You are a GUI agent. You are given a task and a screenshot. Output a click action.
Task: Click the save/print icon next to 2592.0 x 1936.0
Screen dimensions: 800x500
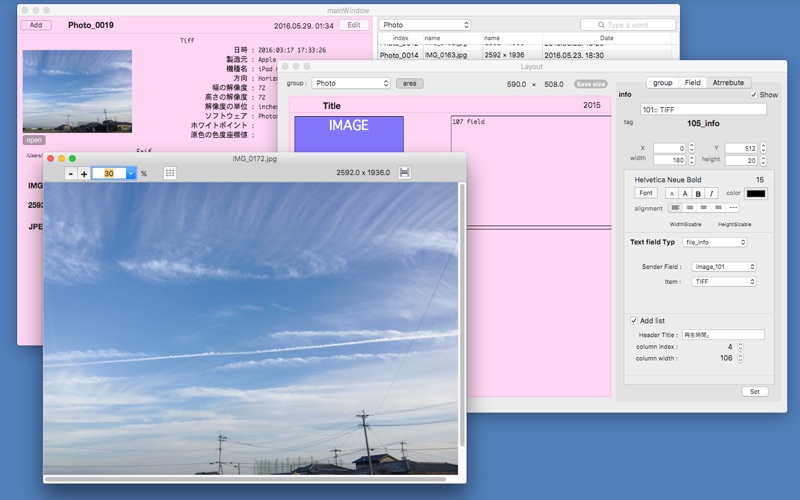pyautogui.click(x=405, y=172)
